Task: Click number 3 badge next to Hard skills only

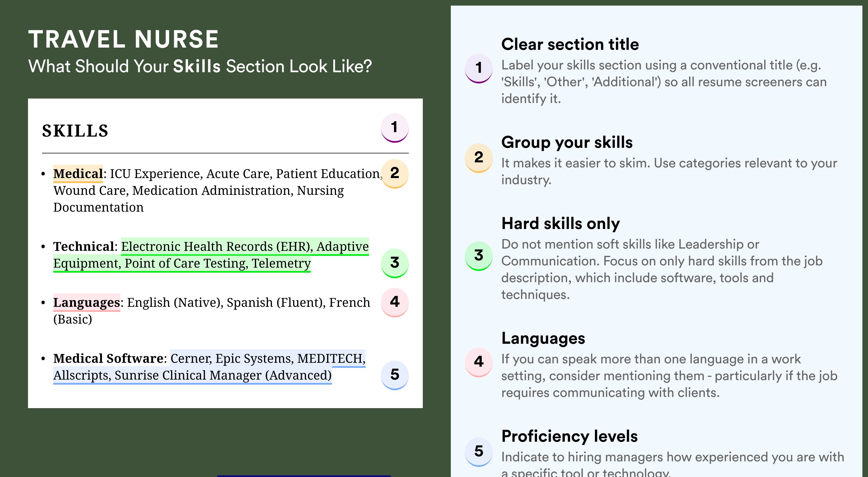Action: (479, 256)
